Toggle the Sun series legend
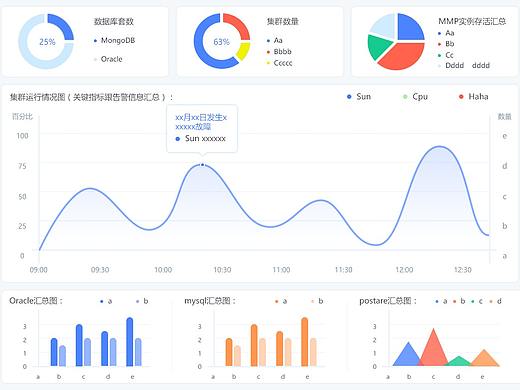The height and width of the screenshot is (390, 520). [x=359, y=97]
